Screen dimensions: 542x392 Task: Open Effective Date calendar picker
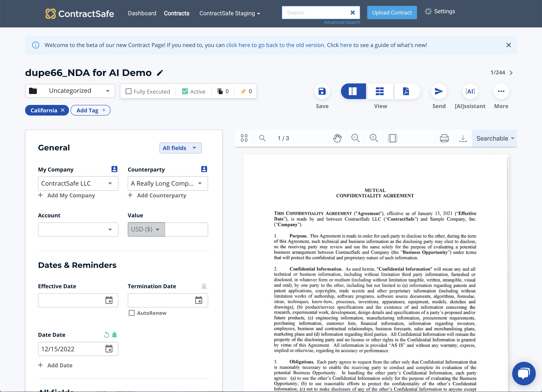tap(109, 300)
